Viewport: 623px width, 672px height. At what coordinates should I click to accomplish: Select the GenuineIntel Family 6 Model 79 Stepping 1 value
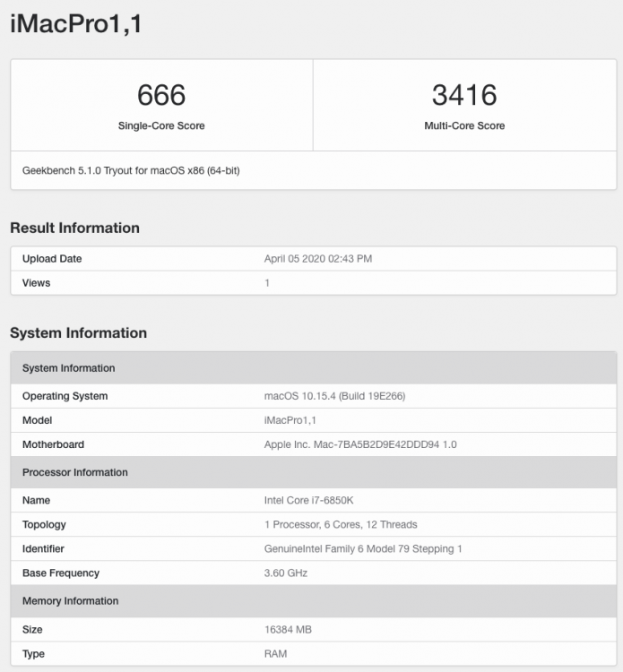[x=363, y=548]
